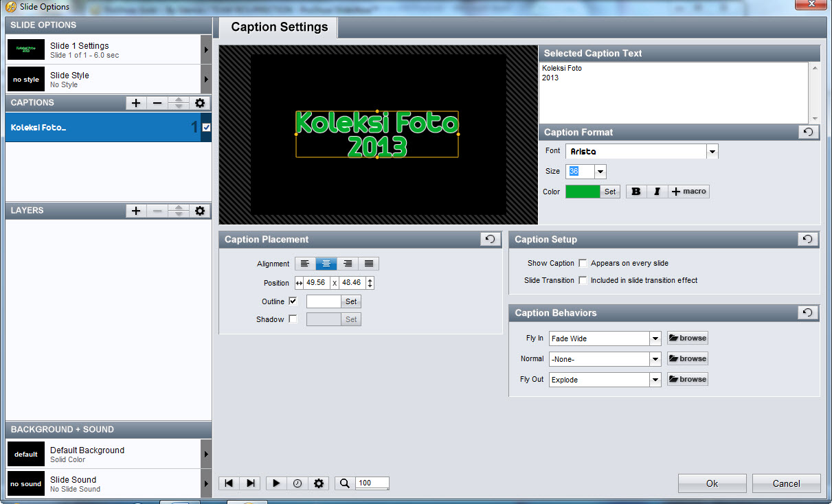Delete the selected caption
This screenshot has height=504, width=832.
click(x=157, y=103)
